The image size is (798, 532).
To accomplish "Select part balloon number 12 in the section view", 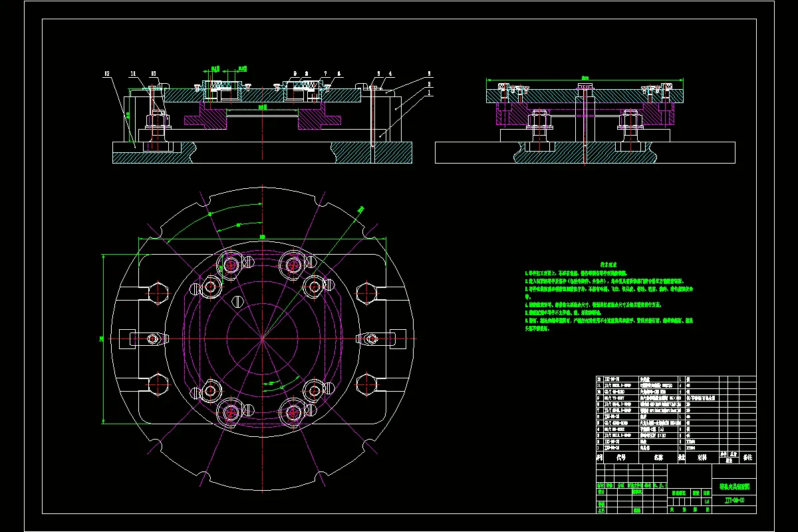I will (107, 73).
